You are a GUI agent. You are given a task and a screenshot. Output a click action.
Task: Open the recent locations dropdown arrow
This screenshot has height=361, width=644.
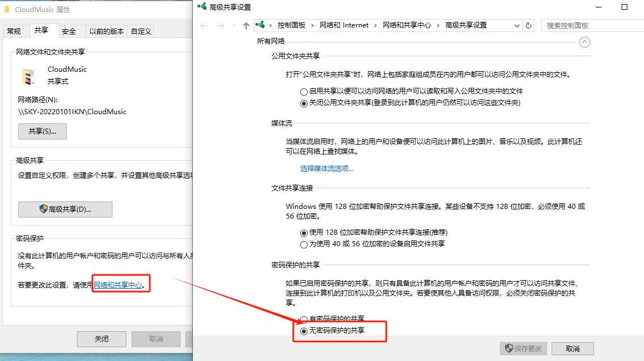click(234, 26)
